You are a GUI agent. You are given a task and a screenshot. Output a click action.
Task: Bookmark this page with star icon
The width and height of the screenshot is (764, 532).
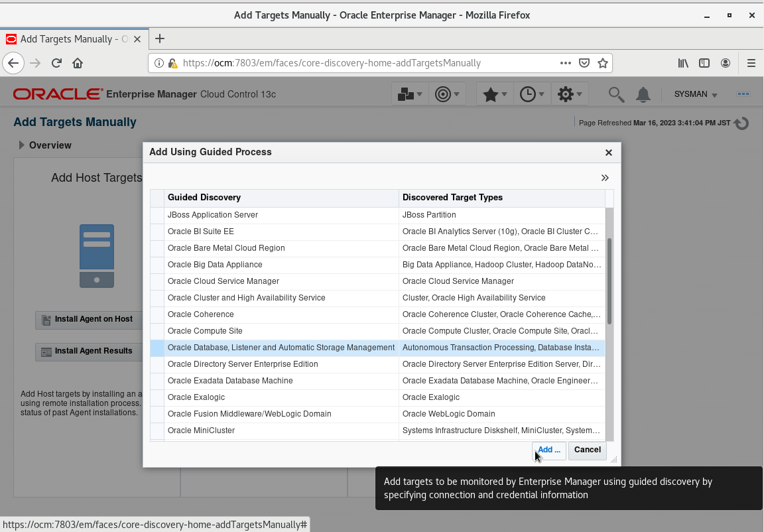[603, 63]
